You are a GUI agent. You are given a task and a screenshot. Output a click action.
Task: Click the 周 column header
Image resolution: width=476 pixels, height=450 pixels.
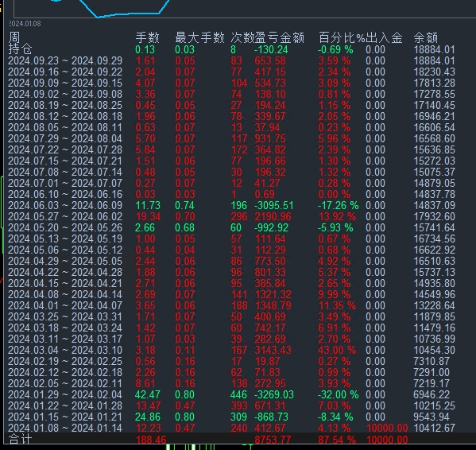coord(14,38)
